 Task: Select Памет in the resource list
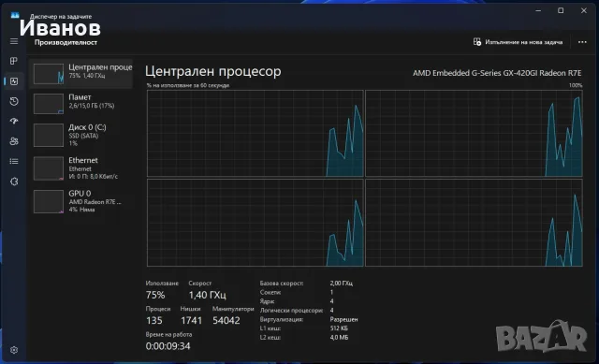tap(81, 103)
